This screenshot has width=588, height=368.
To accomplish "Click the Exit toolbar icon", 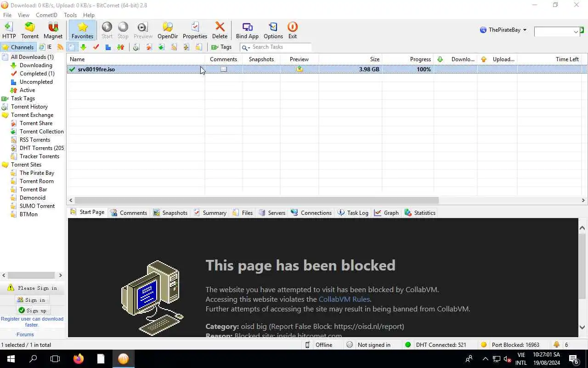I will [293, 30].
